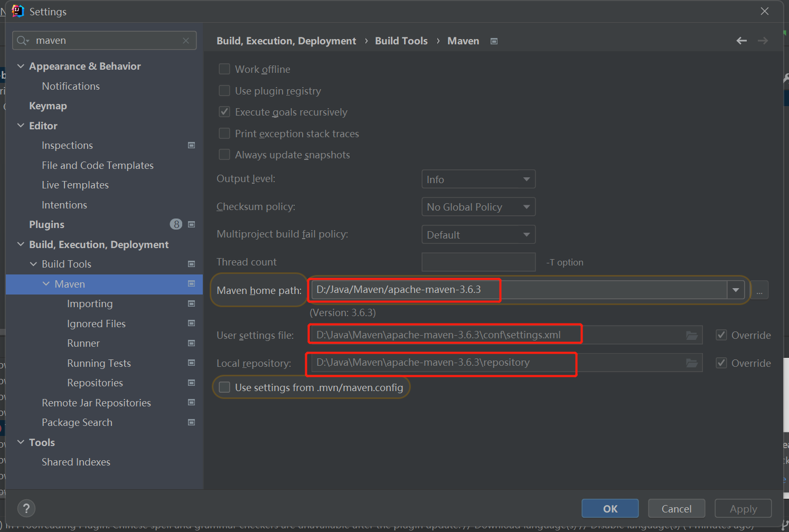Open the Checksum policy dropdown

(x=478, y=207)
